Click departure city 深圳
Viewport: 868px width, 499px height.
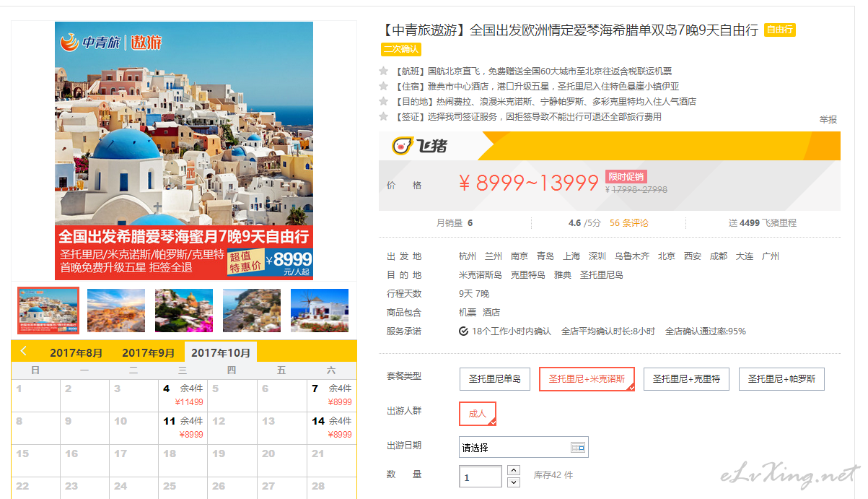tap(597, 256)
